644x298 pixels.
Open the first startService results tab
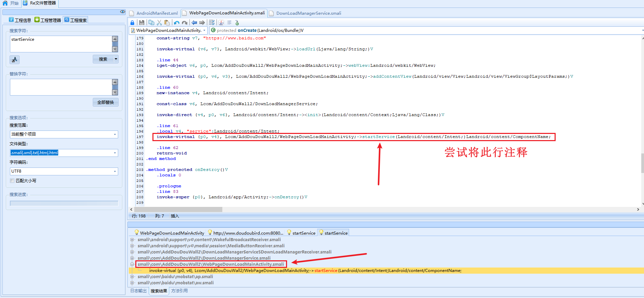[x=301, y=233]
